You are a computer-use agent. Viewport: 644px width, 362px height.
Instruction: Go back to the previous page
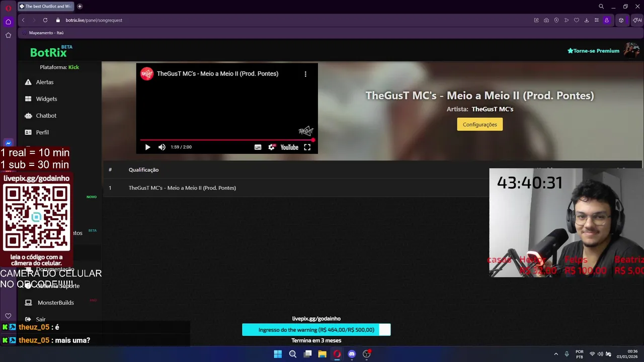point(23,20)
